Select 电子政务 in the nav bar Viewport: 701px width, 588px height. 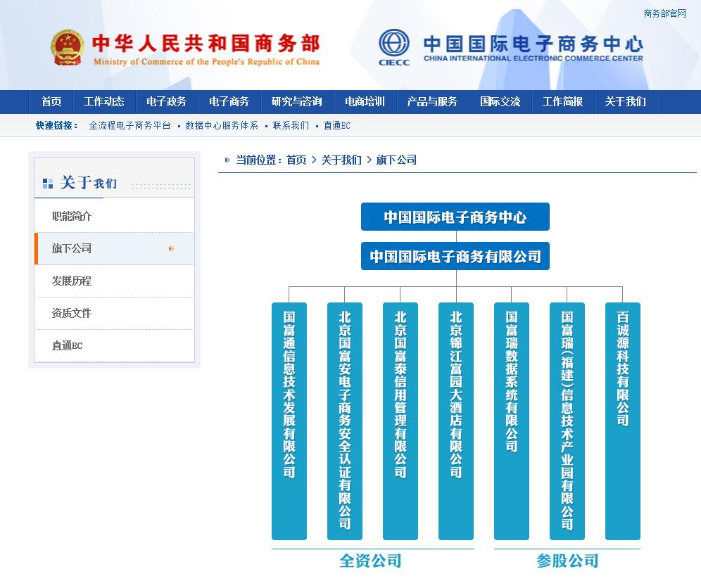pos(166,102)
